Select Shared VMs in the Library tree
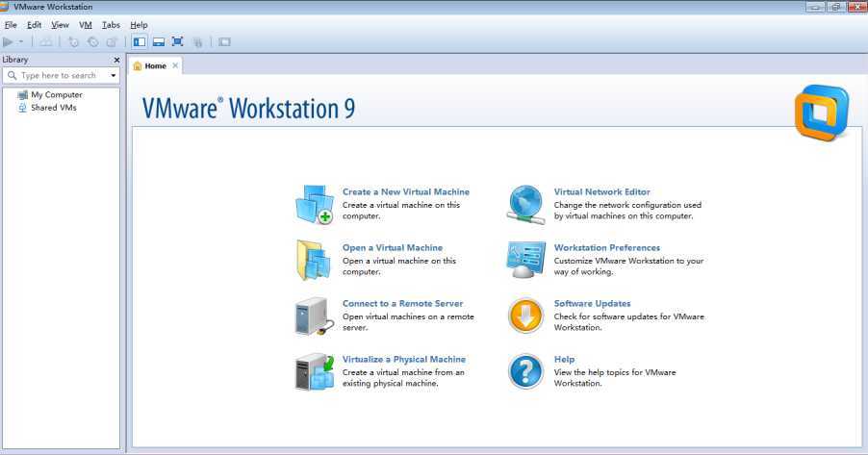The width and height of the screenshot is (868, 455). [x=54, y=108]
